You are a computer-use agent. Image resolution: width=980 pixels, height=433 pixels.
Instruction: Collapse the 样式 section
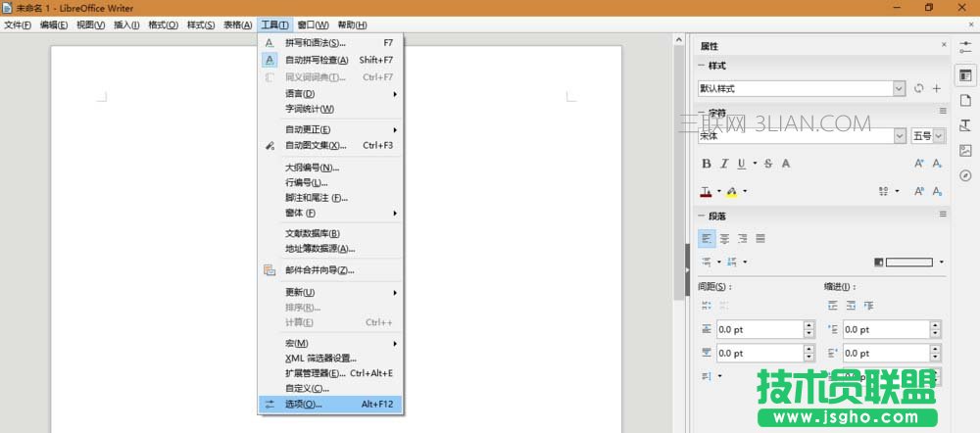coord(702,66)
